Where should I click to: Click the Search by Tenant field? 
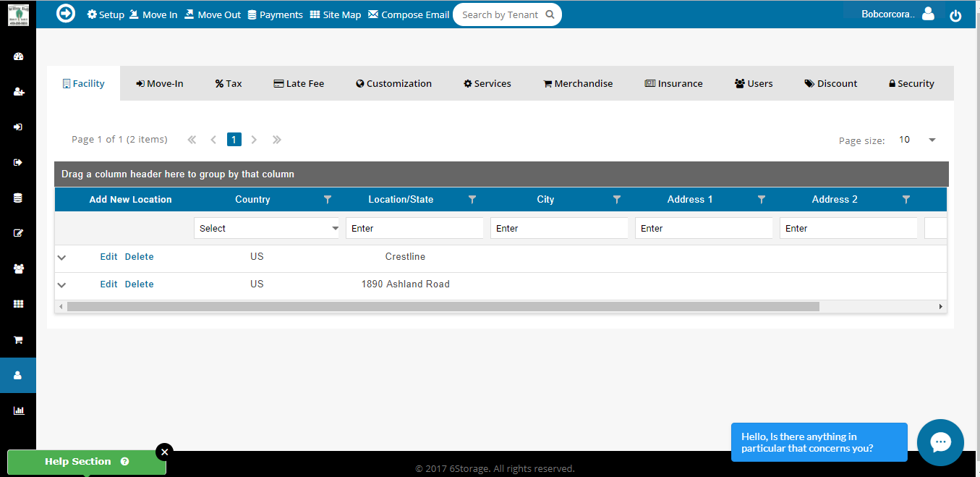pyautogui.click(x=507, y=14)
